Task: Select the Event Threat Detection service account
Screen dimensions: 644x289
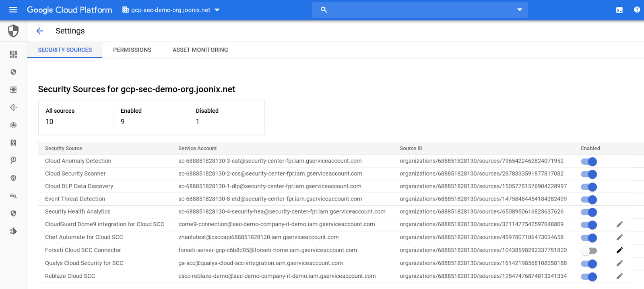Action: [270, 199]
